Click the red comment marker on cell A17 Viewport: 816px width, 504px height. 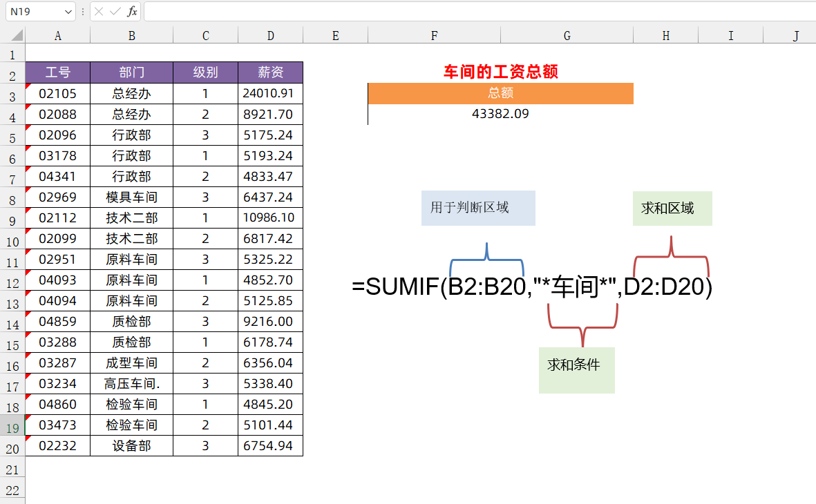pos(28,378)
